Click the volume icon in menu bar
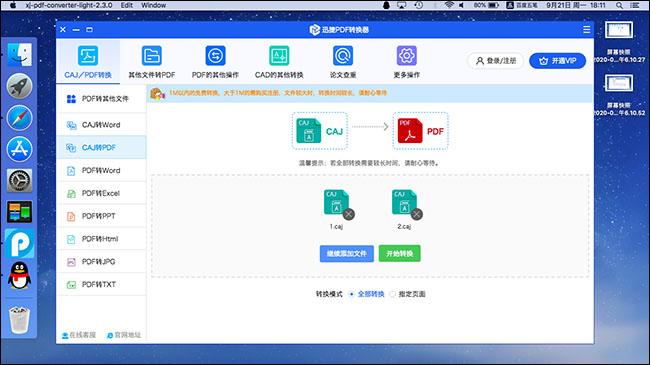The width and height of the screenshot is (650, 365). 461,5
